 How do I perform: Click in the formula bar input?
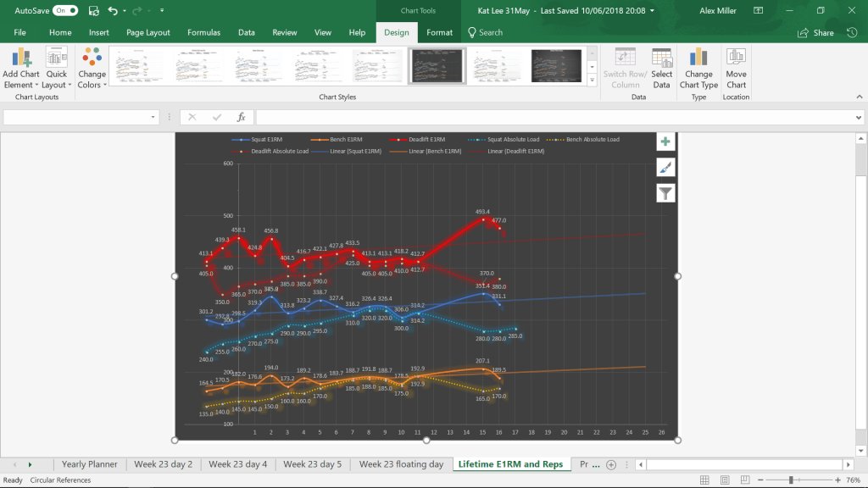click(554, 117)
